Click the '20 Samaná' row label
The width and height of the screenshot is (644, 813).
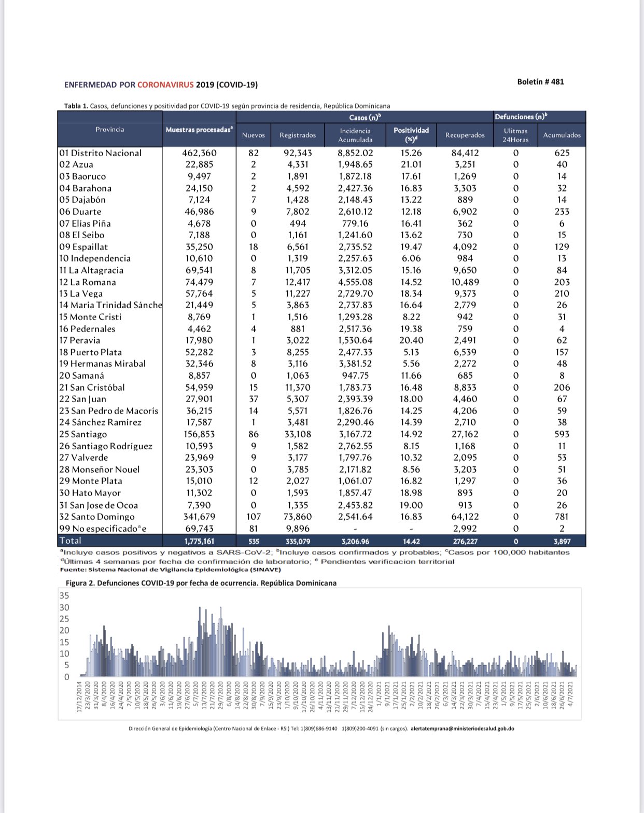click(x=81, y=376)
